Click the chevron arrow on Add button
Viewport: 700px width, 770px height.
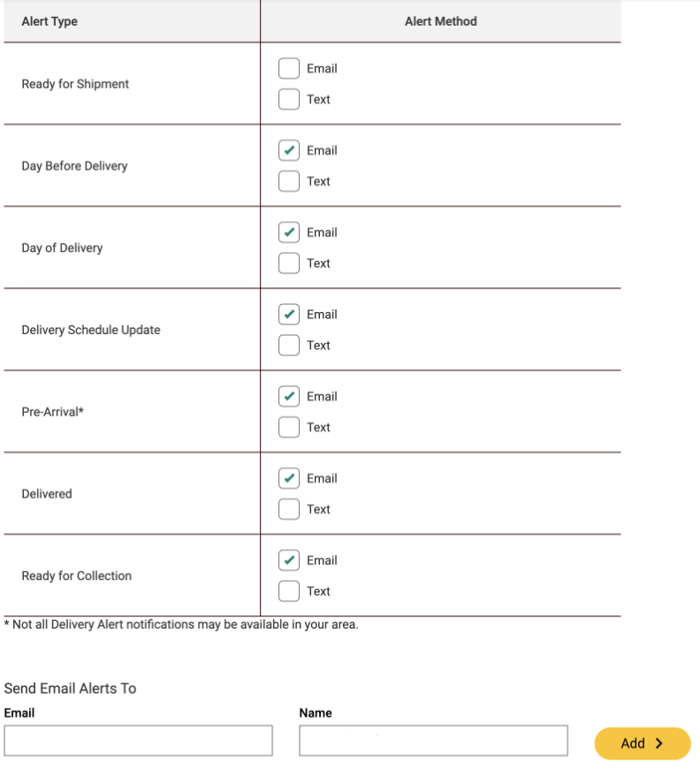pos(659,743)
